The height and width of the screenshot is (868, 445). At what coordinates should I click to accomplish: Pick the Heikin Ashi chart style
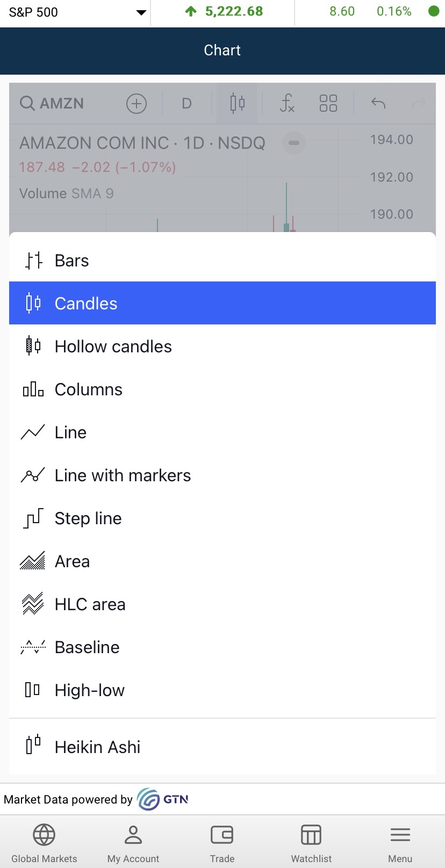pos(223,747)
